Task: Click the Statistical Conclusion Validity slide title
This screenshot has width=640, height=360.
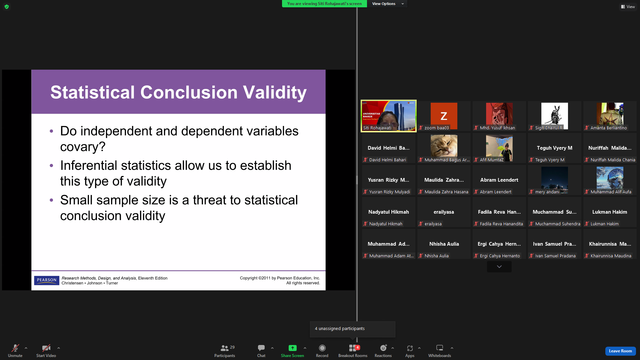Action: pyautogui.click(x=178, y=92)
